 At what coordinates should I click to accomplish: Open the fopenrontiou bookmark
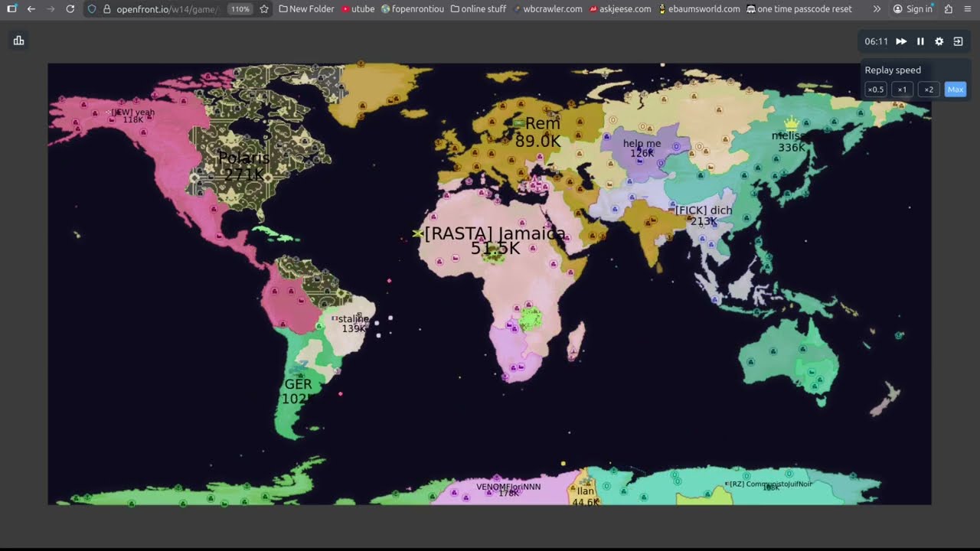(412, 9)
